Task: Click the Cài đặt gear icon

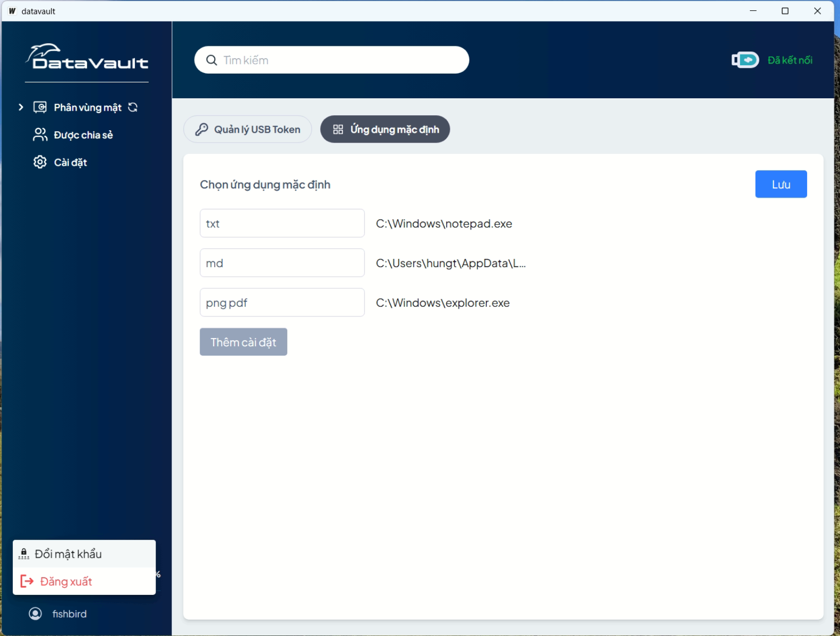Action: 40,162
